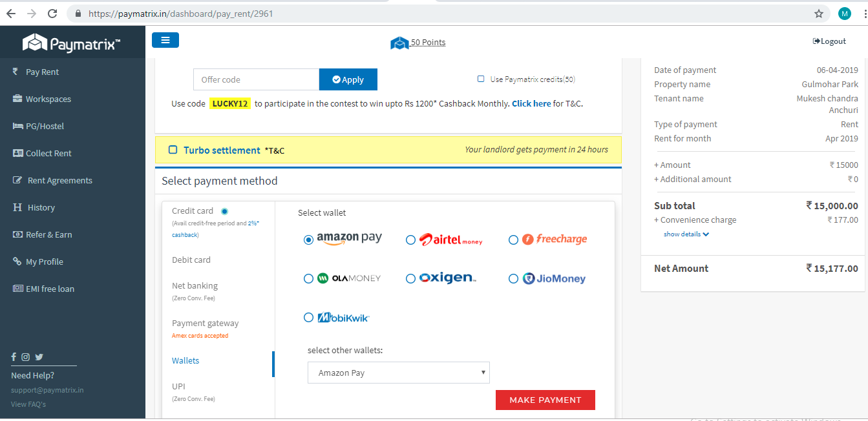The image size is (868, 421).
Task: Click the LUCKY12 highlighted code
Action: coord(229,103)
